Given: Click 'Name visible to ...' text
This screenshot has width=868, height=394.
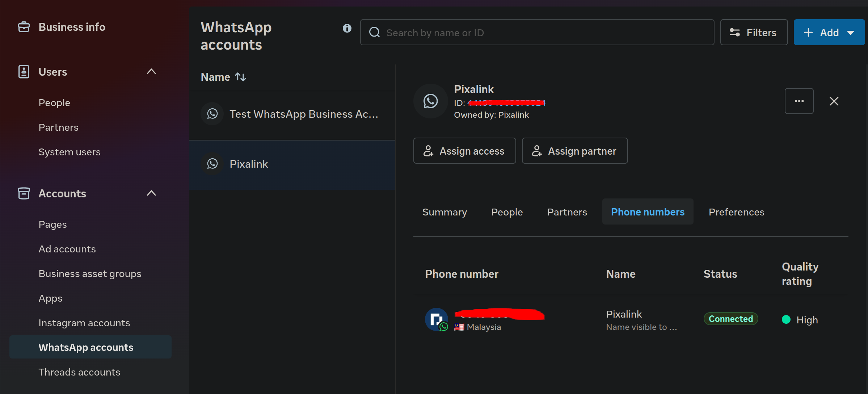Looking at the screenshot, I should pos(641,327).
